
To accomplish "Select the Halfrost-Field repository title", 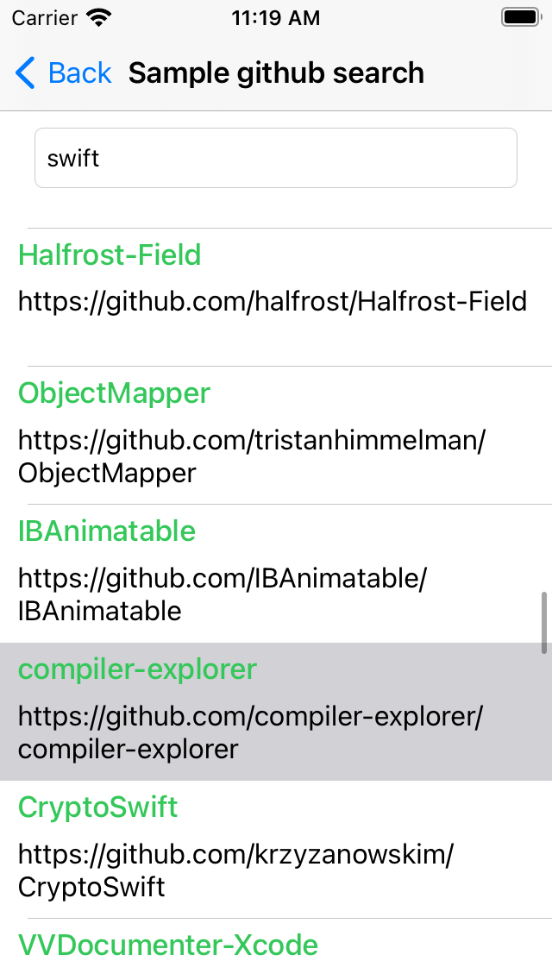I will click(x=110, y=255).
